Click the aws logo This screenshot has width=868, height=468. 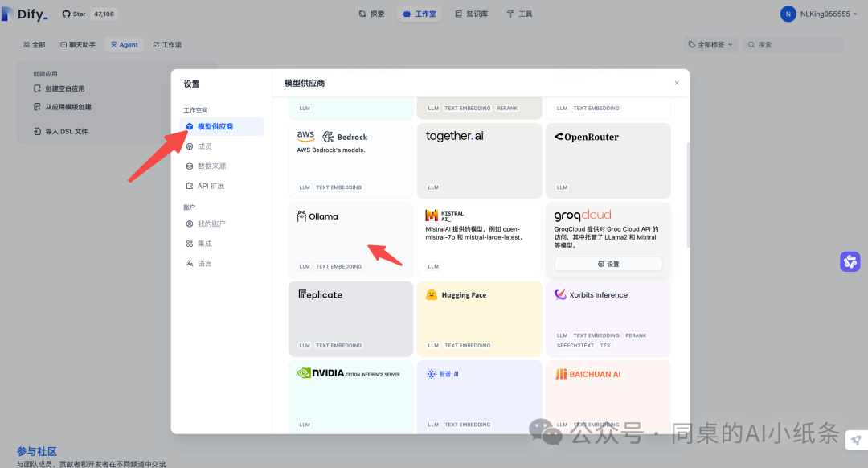point(305,136)
